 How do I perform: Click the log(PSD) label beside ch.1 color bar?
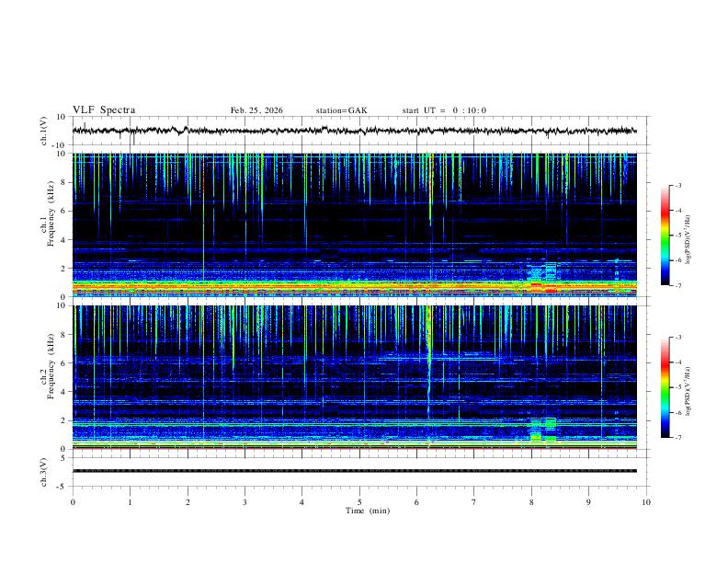coord(688,240)
